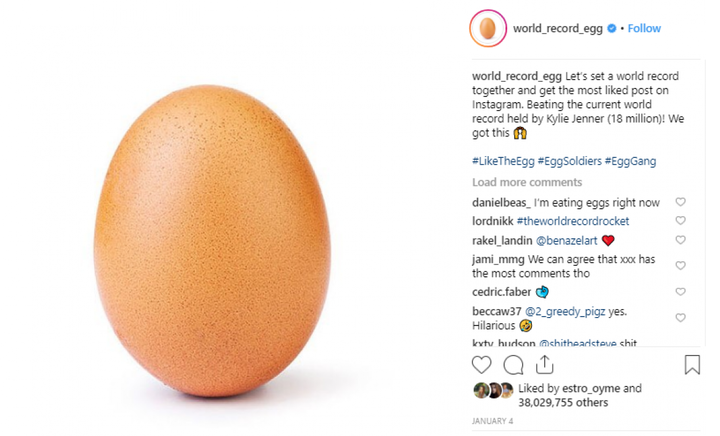Like lordnikk comment with heart
Viewport: 720px width, 436px height.
(x=681, y=221)
